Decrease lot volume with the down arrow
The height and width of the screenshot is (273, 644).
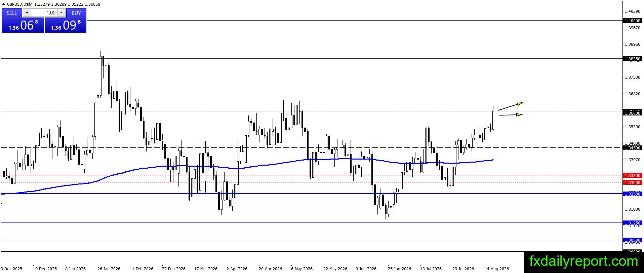point(27,13)
